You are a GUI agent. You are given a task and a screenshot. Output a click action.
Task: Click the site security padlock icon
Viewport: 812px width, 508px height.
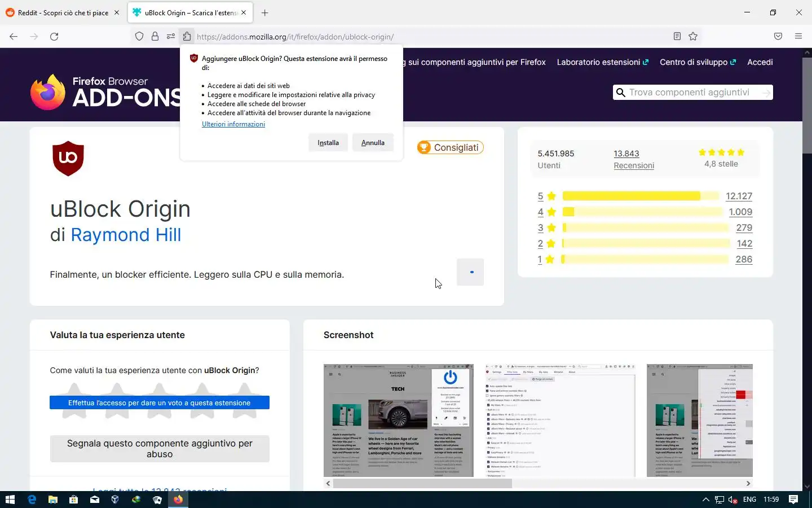click(x=155, y=37)
